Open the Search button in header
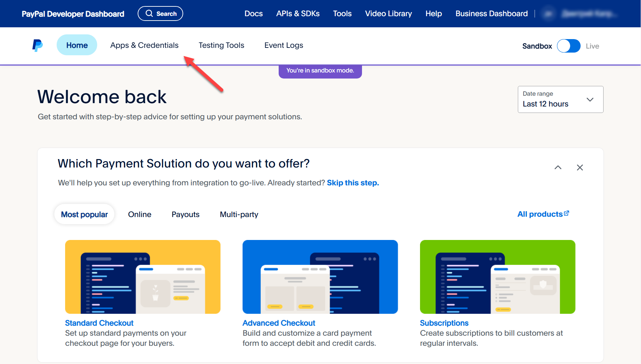This screenshot has width=641, height=364. [x=160, y=13]
